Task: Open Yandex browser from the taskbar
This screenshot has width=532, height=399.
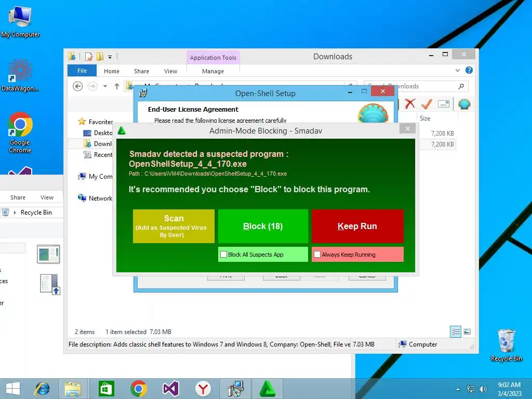Action: click(203, 389)
